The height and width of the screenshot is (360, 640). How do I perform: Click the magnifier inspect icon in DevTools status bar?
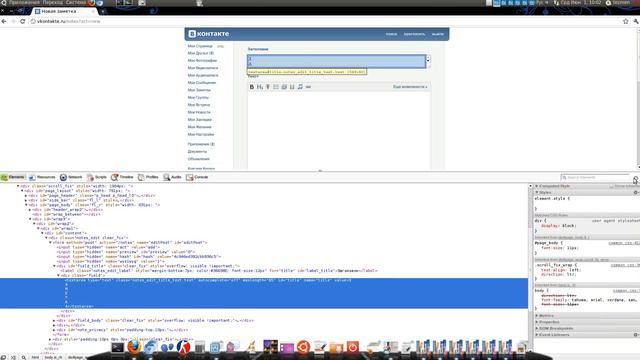[x=24, y=358]
